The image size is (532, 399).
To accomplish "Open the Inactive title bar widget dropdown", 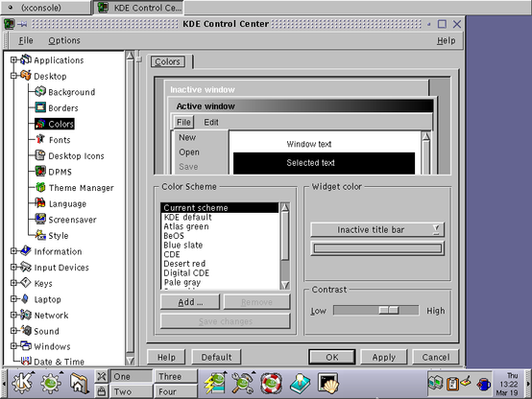I will pos(377,229).
